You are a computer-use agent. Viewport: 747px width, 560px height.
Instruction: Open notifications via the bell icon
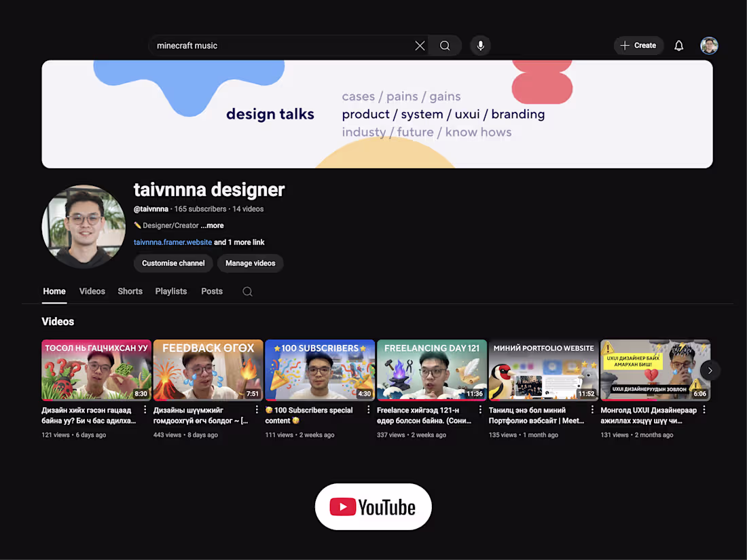pos(678,45)
